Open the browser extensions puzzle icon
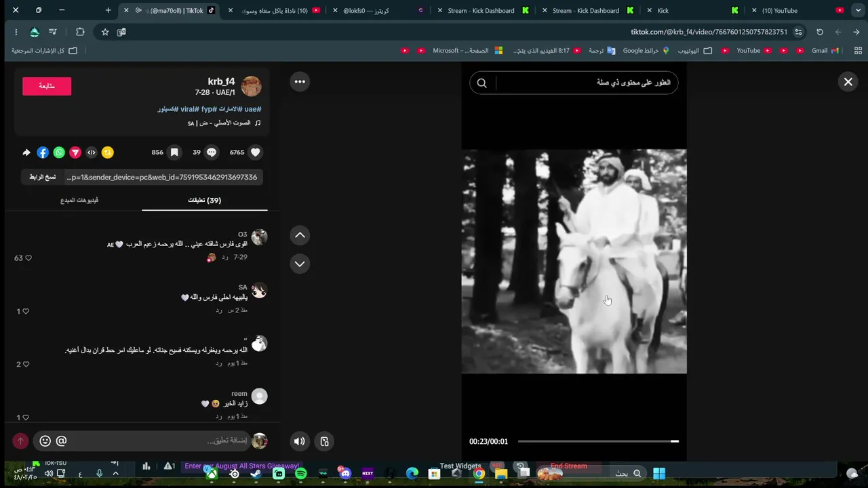The width and height of the screenshot is (868, 488). coord(80,32)
